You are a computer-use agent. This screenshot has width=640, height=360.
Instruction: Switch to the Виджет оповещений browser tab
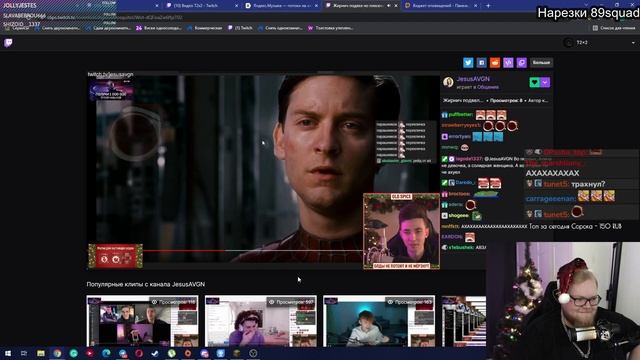click(x=441, y=6)
